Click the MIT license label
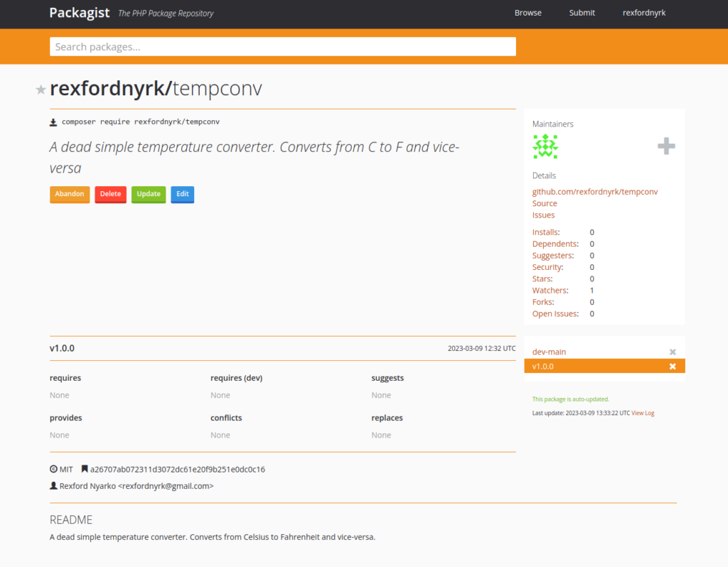Viewport: 728px width, 567px height. point(66,470)
